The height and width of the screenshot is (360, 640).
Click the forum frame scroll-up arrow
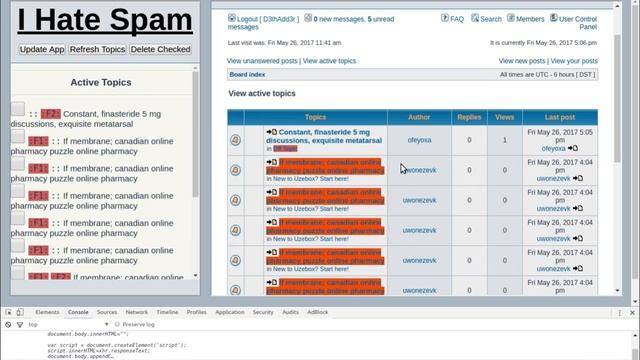[x=617, y=6]
